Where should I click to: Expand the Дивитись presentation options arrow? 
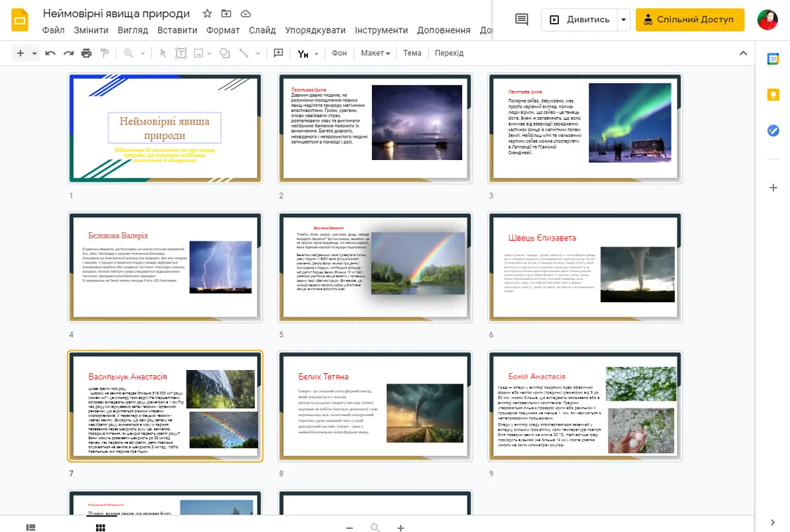[x=623, y=20]
